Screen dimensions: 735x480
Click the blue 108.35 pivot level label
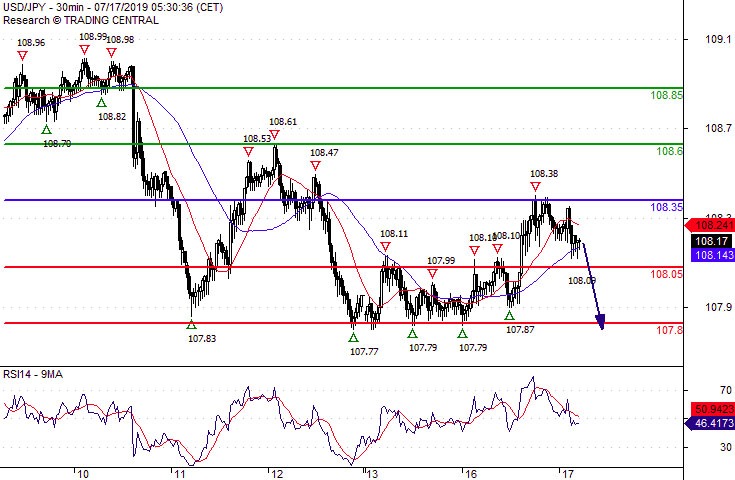[x=666, y=207]
